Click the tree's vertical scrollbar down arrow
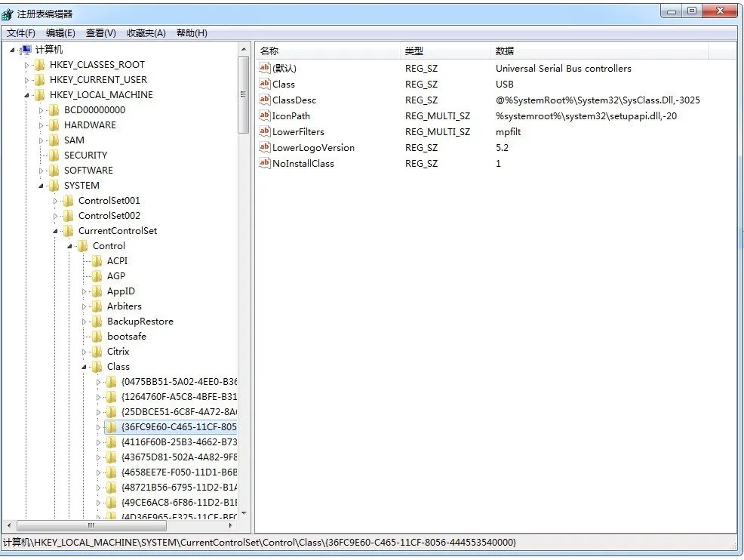Screen dimensions: 744x560 coord(243,513)
